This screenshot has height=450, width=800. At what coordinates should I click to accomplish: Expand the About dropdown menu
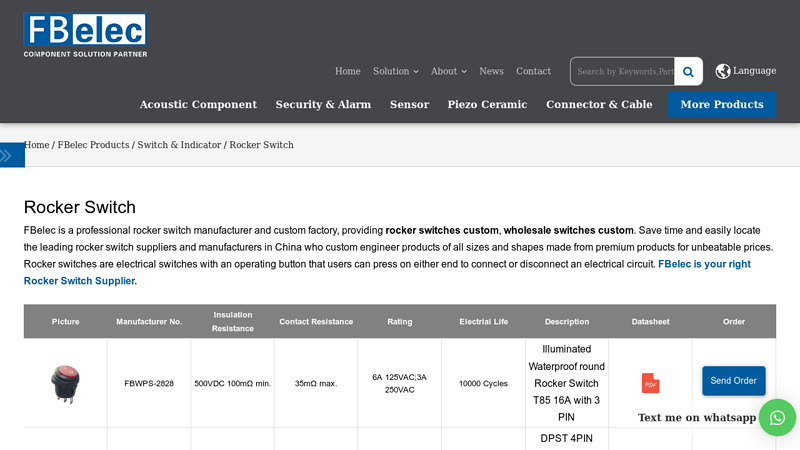pos(449,71)
